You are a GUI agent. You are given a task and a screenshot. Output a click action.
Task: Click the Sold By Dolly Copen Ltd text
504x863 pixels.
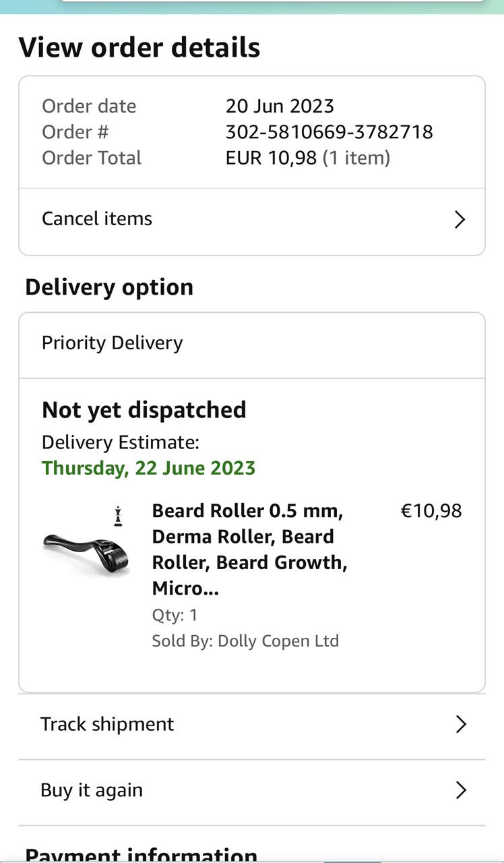245,641
